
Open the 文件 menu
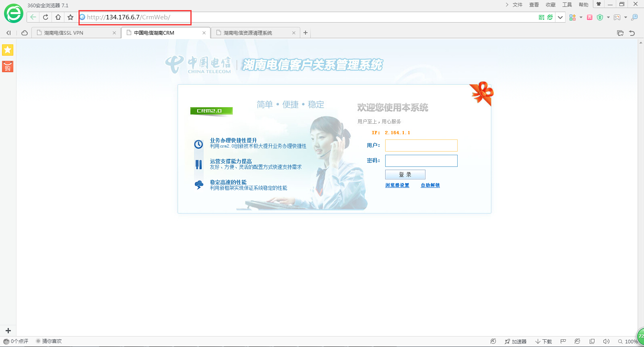click(517, 5)
